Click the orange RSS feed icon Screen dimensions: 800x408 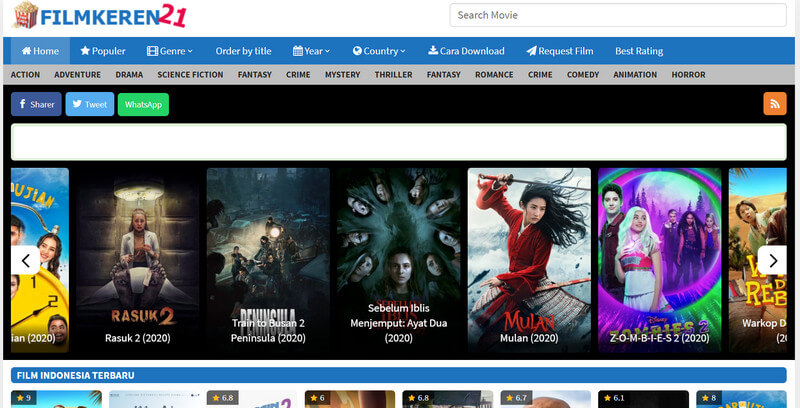pyautogui.click(x=774, y=104)
